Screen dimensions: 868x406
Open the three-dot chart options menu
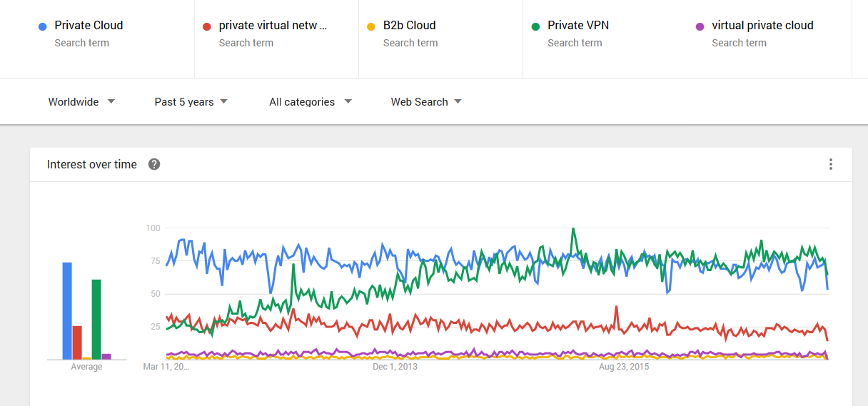(x=831, y=164)
